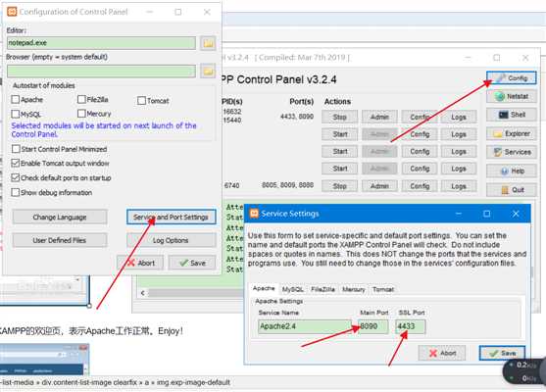This screenshot has width=546, height=392.
Task: Open Explorer from the XAMPP sidebar
Action: 511,133
